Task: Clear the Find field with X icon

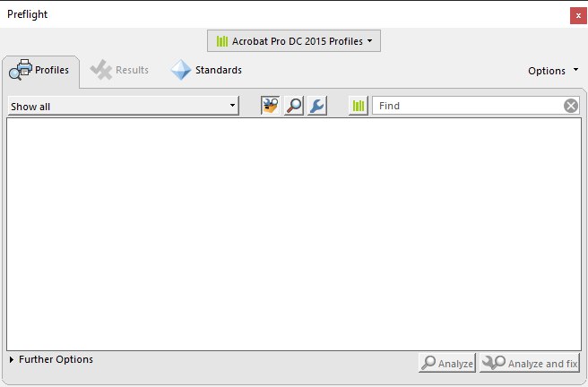Action: [x=571, y=106]
